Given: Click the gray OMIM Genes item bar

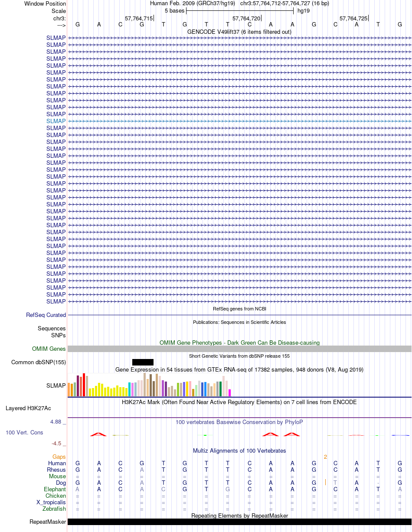Looking at the screenshot, I should pyautogui.click(x=239, y=349).
